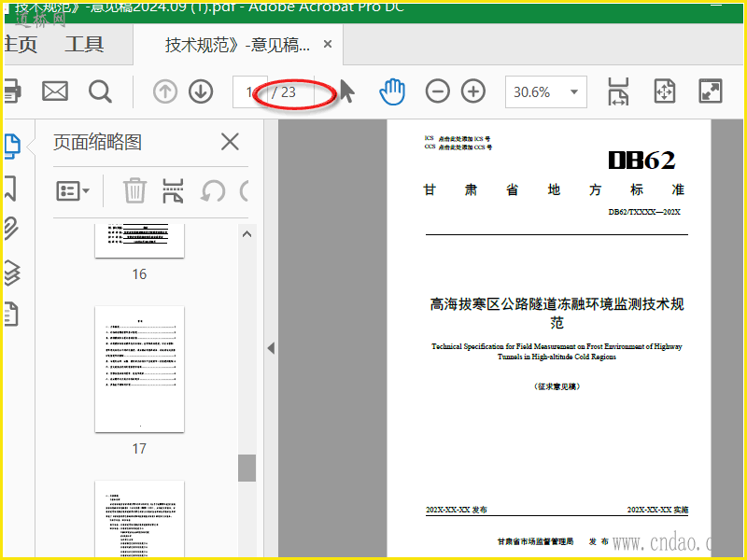Select the page thumbnail below 17
Screen dimensions: 747x560
pyautogui.click(x=139, y=519)
